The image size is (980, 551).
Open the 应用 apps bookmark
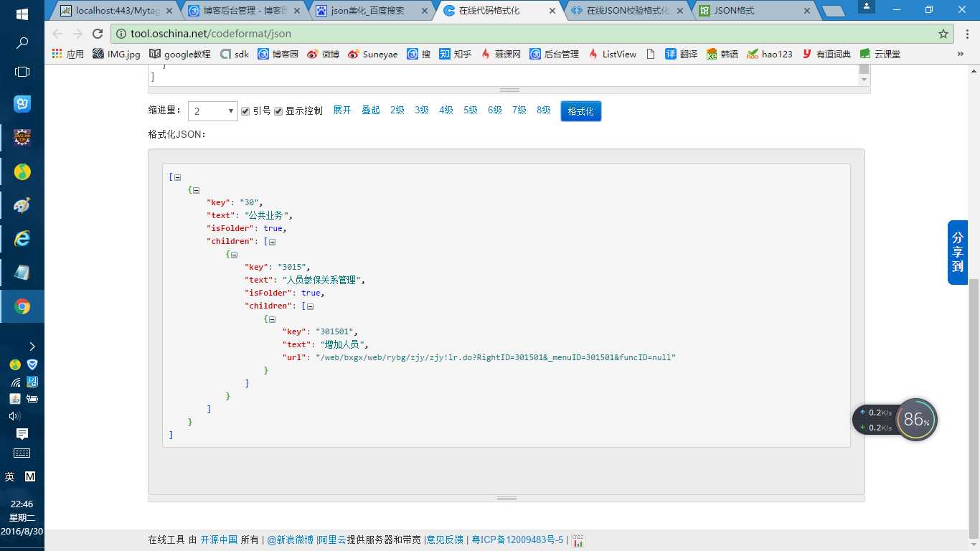[68, 54]
